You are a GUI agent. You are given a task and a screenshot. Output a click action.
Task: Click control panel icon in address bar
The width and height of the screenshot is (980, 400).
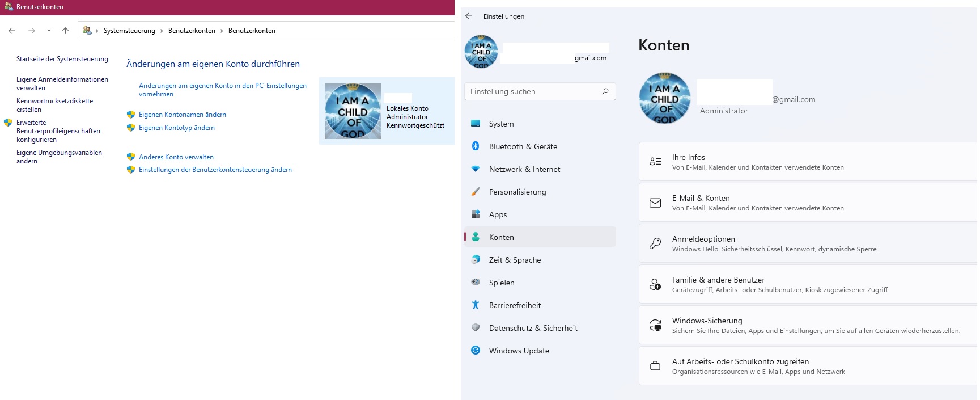coord(87,30)
